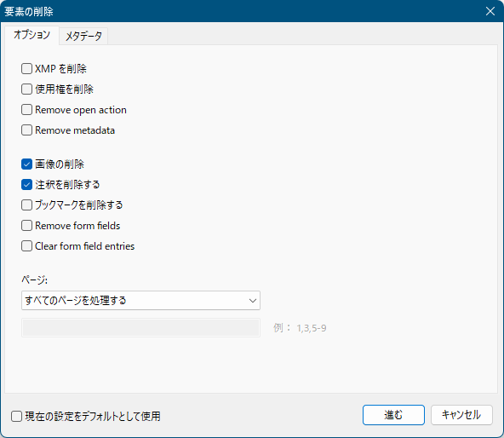Select the オプション tab
Viewport: 504px width, 438px height.
31,35
